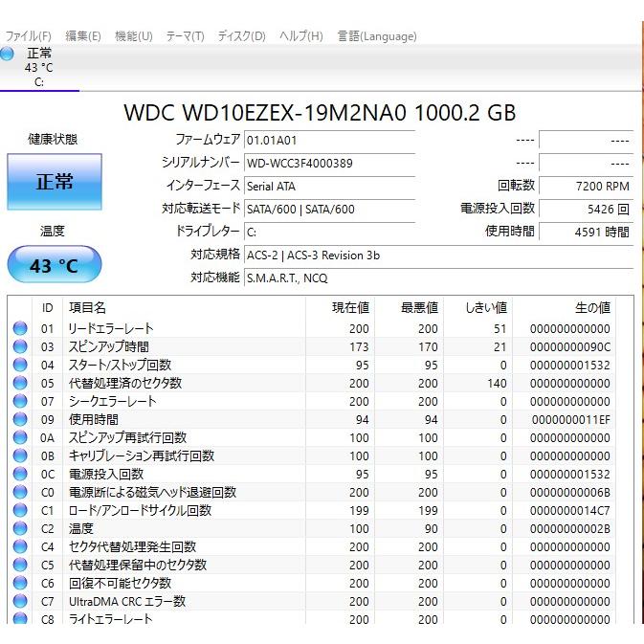Click the status icon for スタート/ストップ回数
644x644 pixels.
tap(20, 365)
